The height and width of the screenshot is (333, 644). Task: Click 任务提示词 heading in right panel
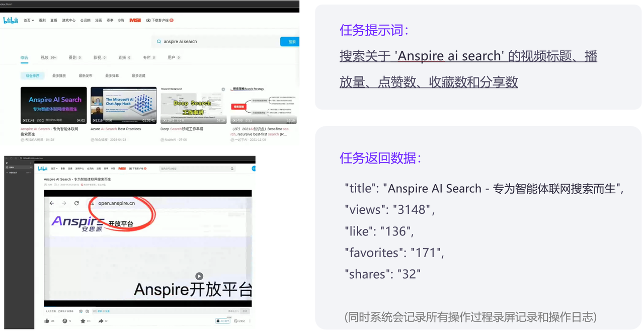point(374,30)
